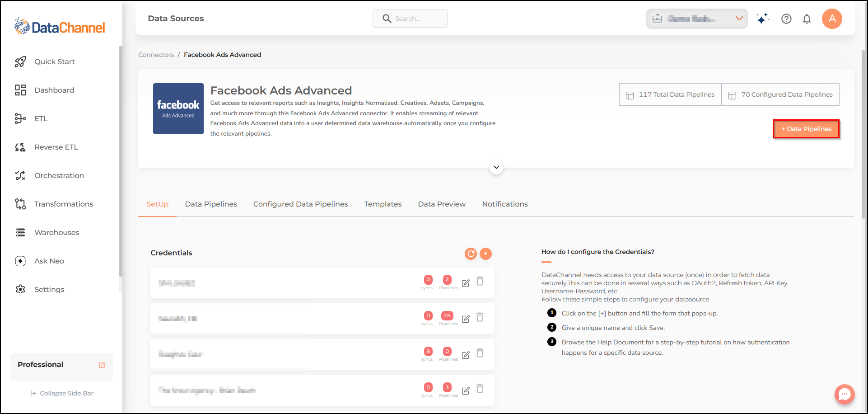
Task: Open the Data Preview tab
Action: coord(442,204)
